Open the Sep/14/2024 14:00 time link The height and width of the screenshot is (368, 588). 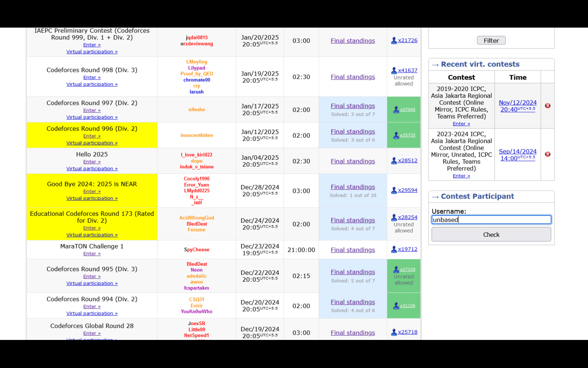click(x=518, y=155)
